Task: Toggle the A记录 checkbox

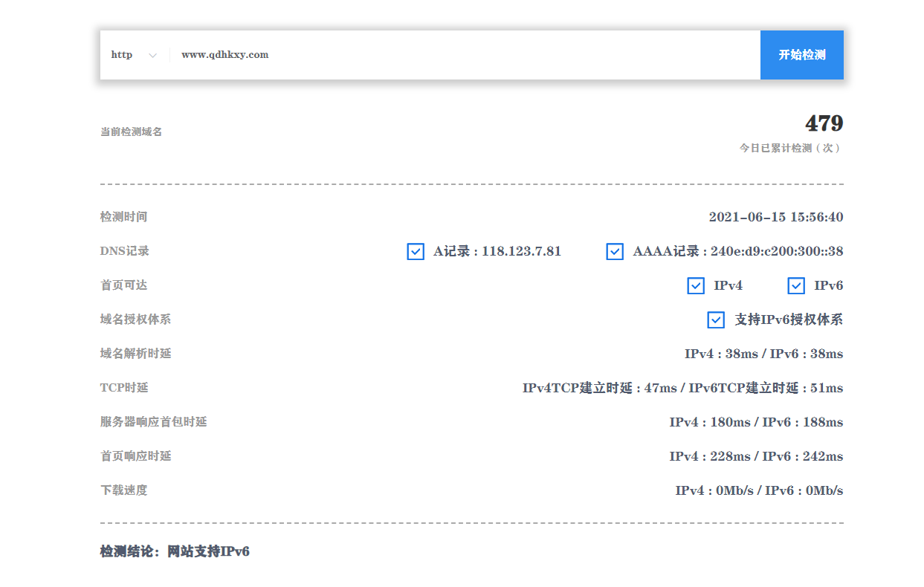Action: [x=416, y=252]
